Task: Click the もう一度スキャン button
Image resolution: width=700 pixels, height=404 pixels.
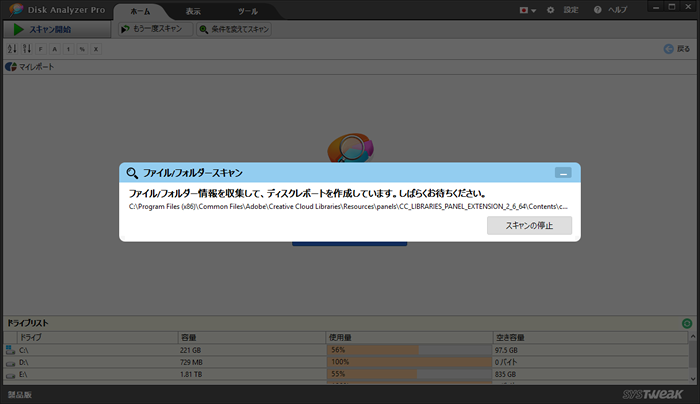Action: click(x=156, y=29)
